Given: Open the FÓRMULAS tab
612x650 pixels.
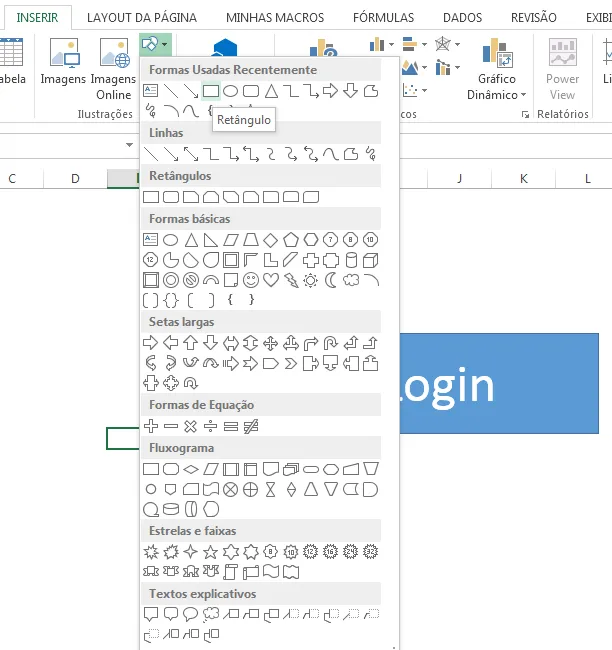Looking at the screenshot, I should pyautogui.click(x=384, y=17).
